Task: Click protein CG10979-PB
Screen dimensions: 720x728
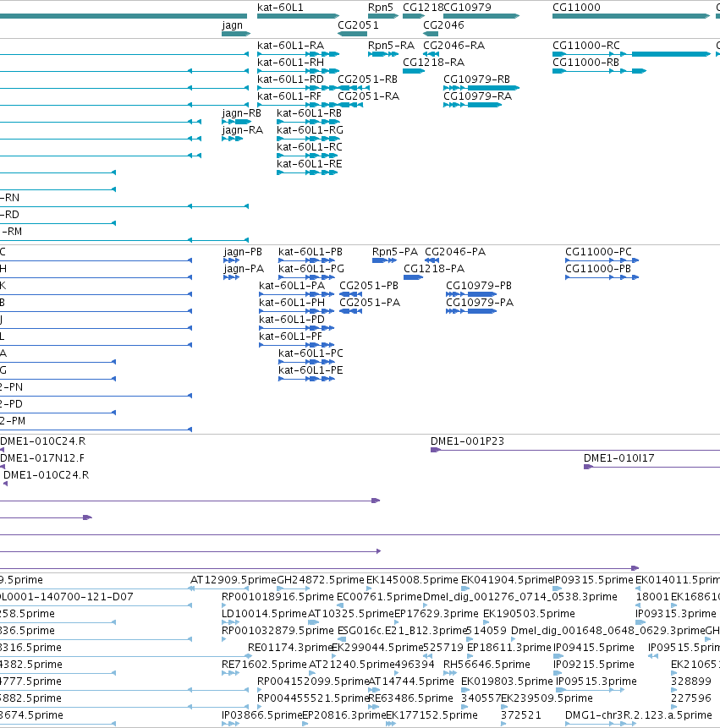Action: click(x=471, y=294)
